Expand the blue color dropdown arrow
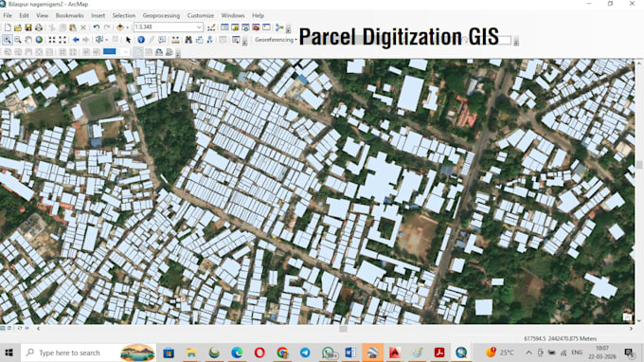This screenshot has width=644, height=362. (125, 52)
